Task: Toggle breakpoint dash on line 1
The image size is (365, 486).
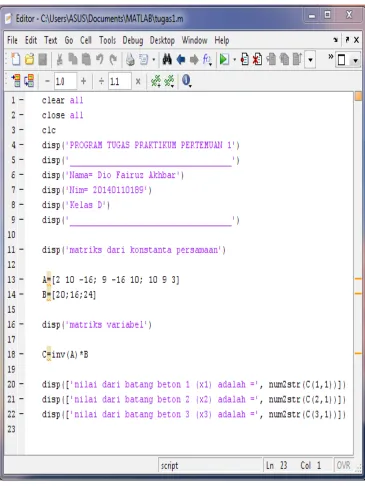Action: coord(21,100)
